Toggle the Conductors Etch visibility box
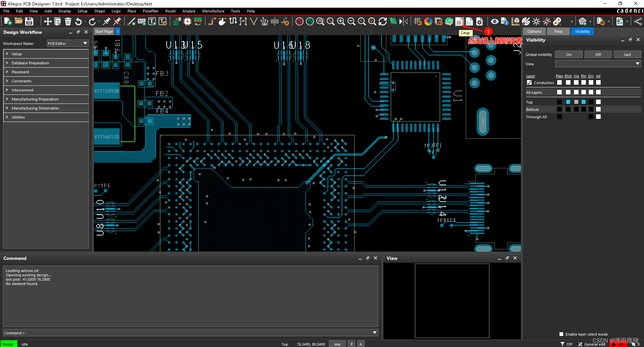Image resolution: width=644 pixels, height=347 pixels. (x=568, y=82)
